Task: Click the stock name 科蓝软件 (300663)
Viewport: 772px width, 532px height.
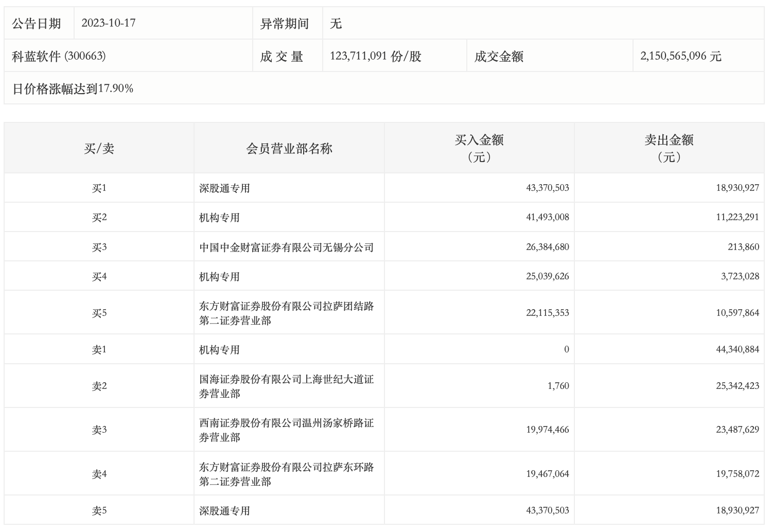Action: coord(59,56)
